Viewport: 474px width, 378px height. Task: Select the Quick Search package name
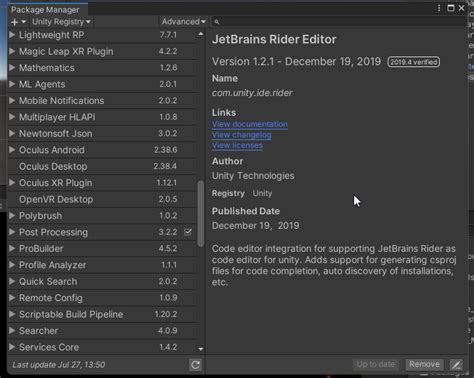[48, 282]
